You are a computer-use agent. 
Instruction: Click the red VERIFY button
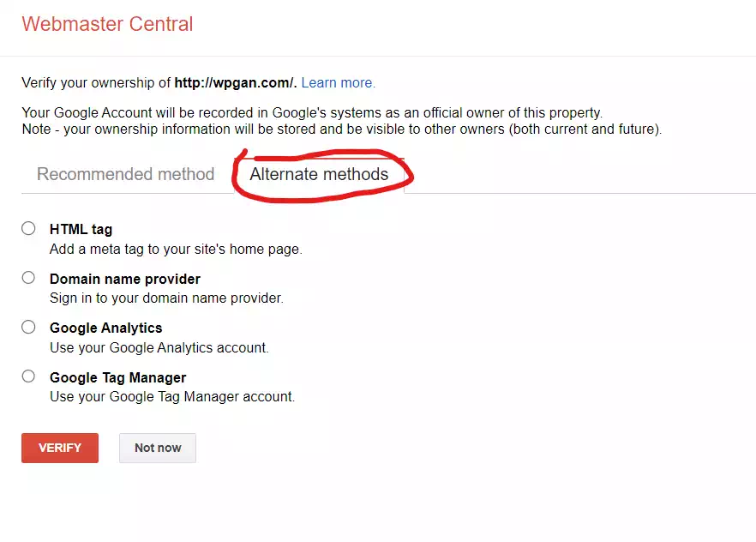pyautogui.click(x=60, y=448)
